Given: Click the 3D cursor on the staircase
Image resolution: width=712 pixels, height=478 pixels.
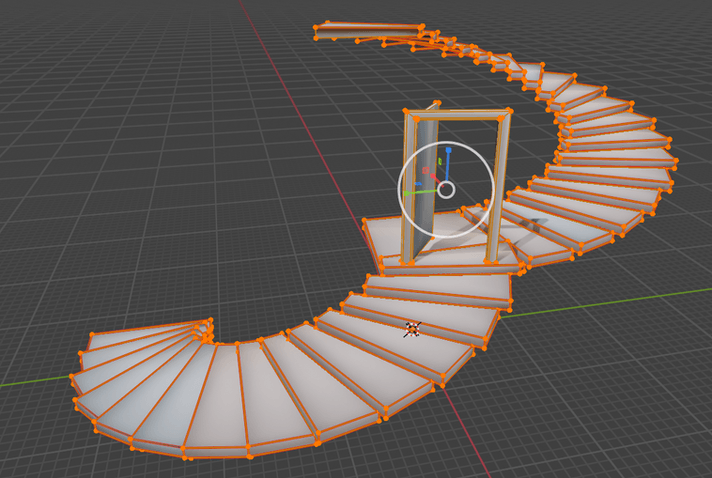Looking at the screenshot, I should point(412,328).
